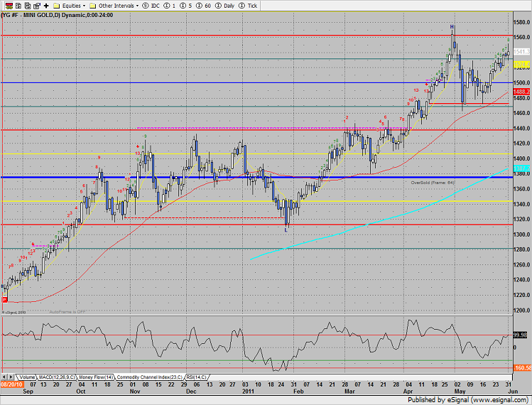
Task: Click the clipboard properties toolbar icon
Action: tap(37, 6)
